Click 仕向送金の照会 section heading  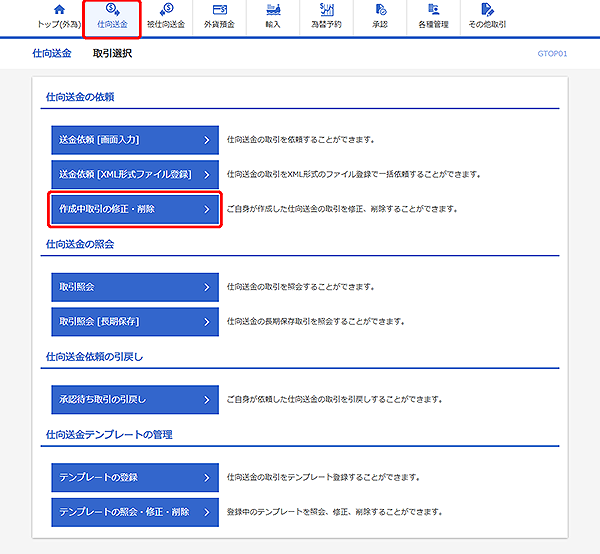(x=80, y=244)
